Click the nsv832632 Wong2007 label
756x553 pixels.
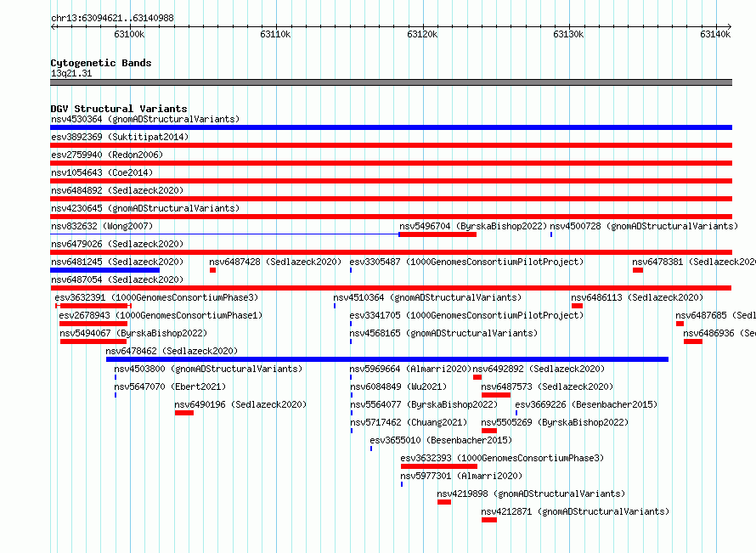(102, 226)
